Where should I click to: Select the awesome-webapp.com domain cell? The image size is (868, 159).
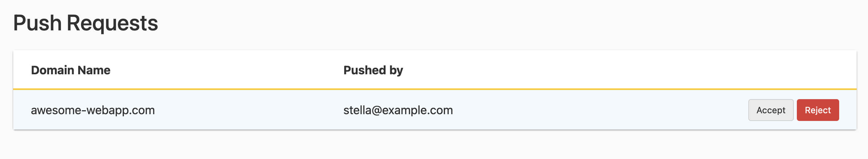93,110
